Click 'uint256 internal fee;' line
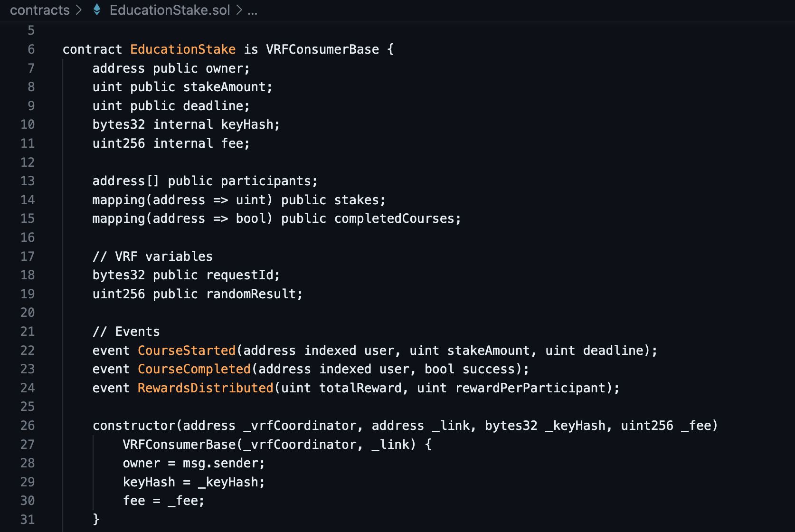Image resolution: width=795 pixels, height=532 pixels. pos(171,143)
